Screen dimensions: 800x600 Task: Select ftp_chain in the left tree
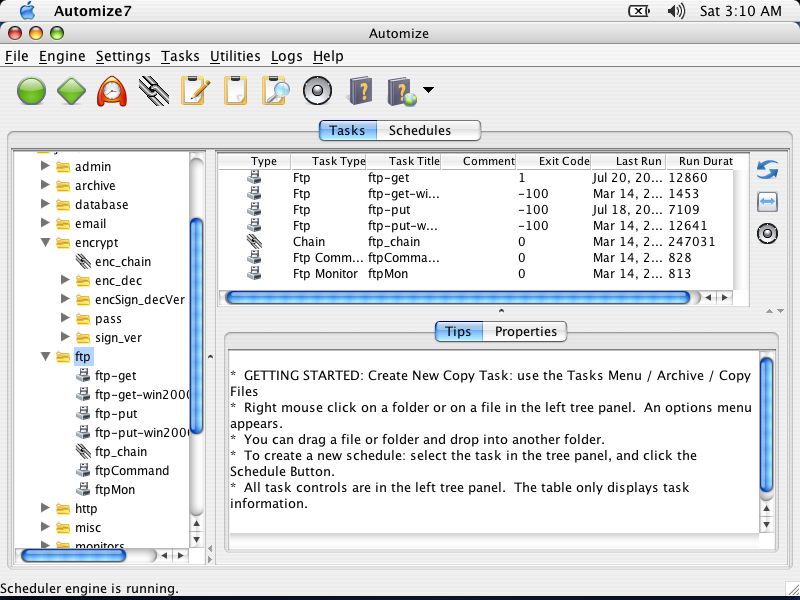pyautogui.click(x=121, y=452)
